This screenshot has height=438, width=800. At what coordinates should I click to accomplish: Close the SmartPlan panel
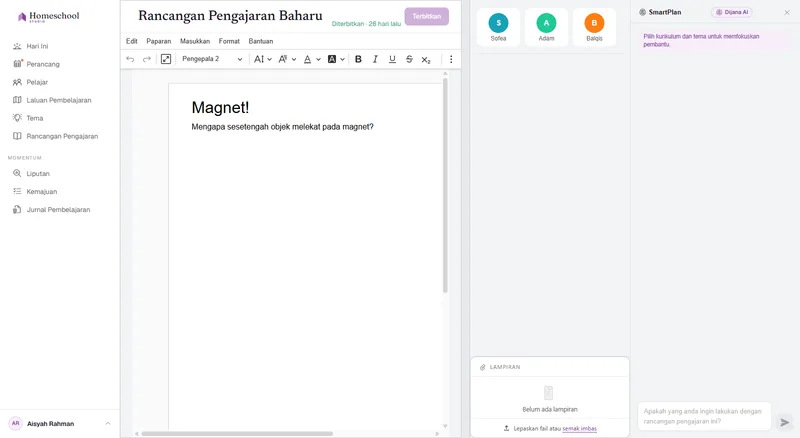point(787,12)
